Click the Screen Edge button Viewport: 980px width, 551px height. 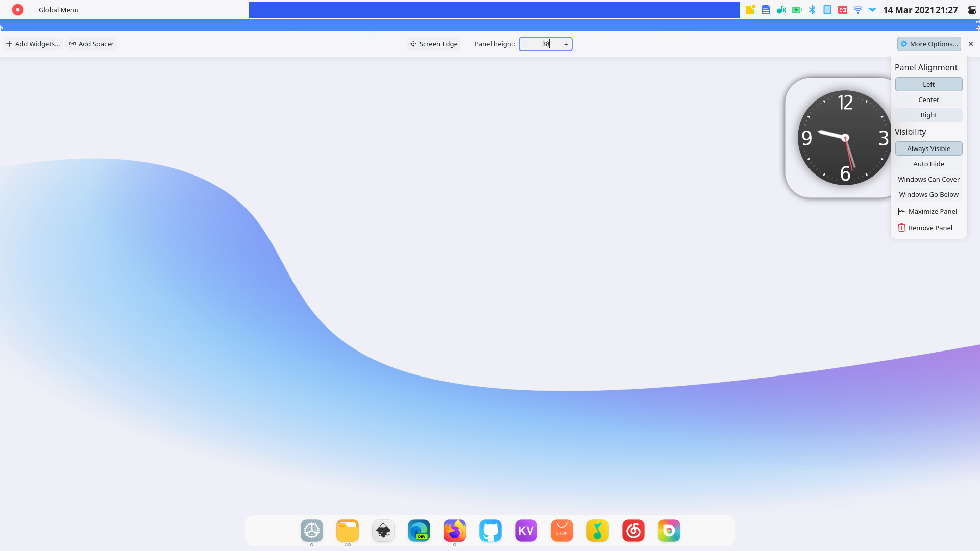(x=434, y=44)
